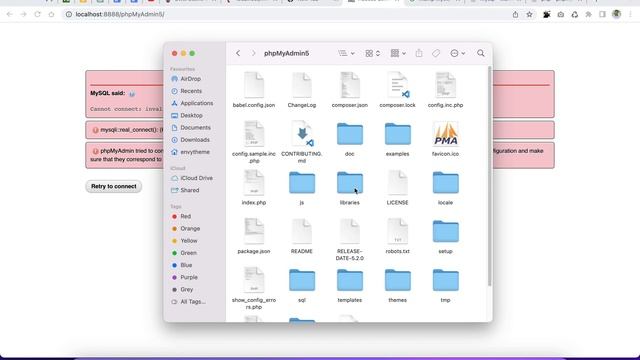Image resolution: width=640 pixels, height=360 pixels.
Task: Open the setup folder
Action: (445, 231)
